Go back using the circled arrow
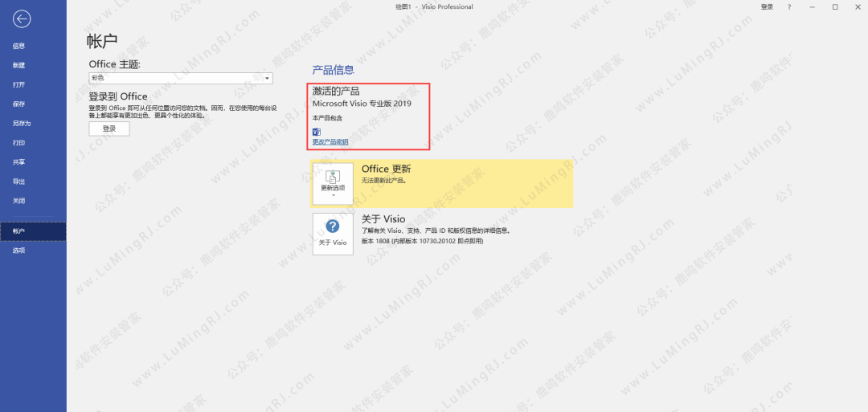Screen dimensions: 868x412 (x=22, y=19)
